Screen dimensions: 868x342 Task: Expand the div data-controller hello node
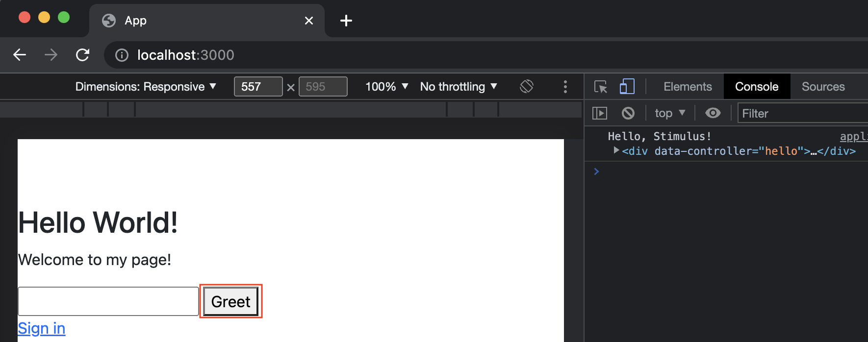pos(616,150)
